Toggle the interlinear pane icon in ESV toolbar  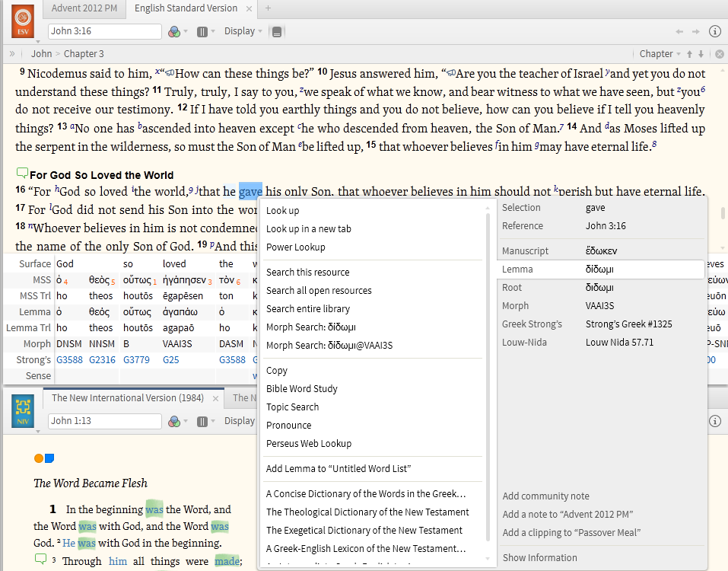tap(277, 31)
